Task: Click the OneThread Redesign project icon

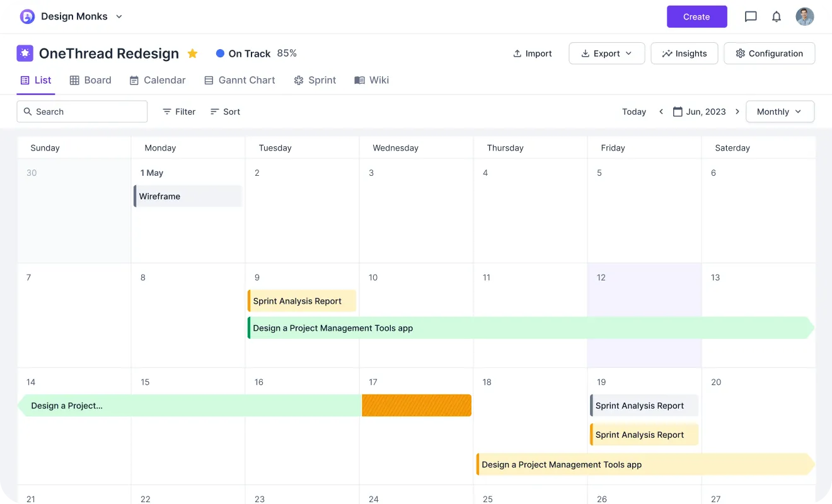Action: point(25,53)
